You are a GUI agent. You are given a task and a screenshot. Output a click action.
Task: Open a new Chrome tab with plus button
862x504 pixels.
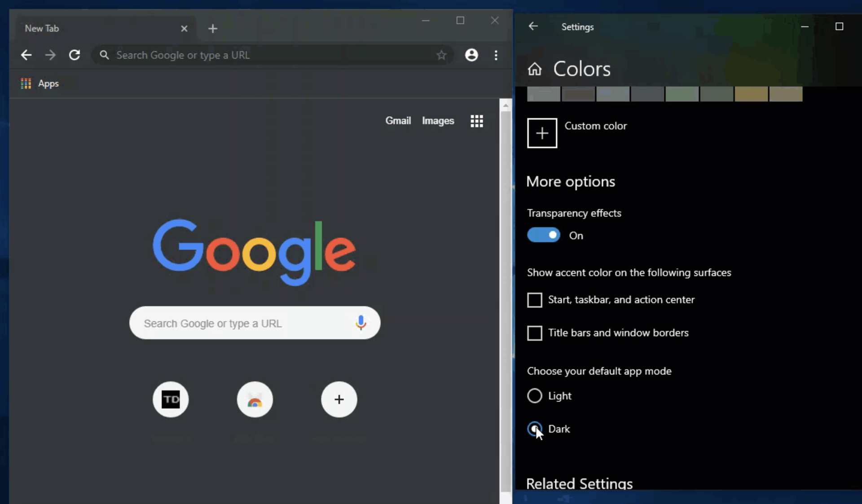click(x=213, y=29)
